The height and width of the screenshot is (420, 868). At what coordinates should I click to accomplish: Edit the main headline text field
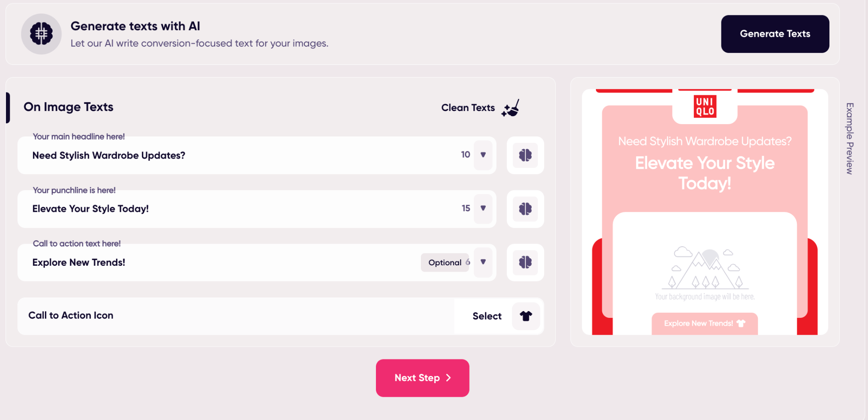click(237, 156)
